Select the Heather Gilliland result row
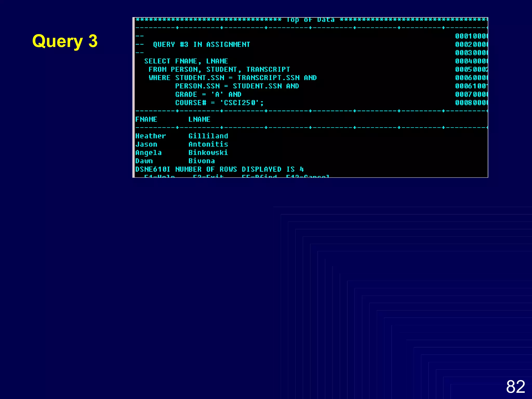This screenshot has height=399, width=532. point(182,136)
